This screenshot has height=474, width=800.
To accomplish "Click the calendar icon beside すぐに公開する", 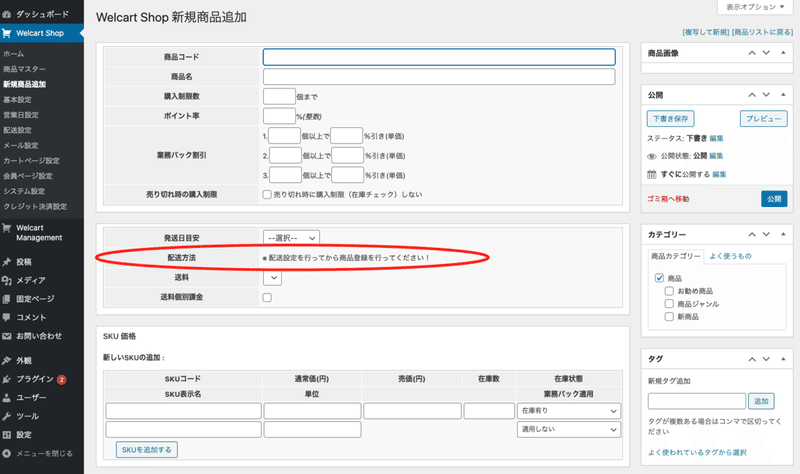I will click(x=652, y=174).
